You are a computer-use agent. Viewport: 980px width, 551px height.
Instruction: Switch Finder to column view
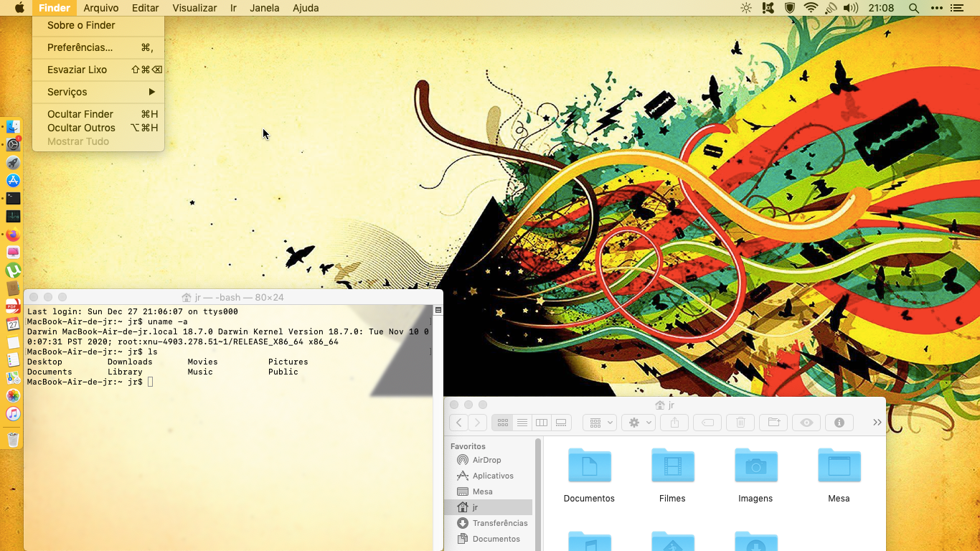pos(542,423)
